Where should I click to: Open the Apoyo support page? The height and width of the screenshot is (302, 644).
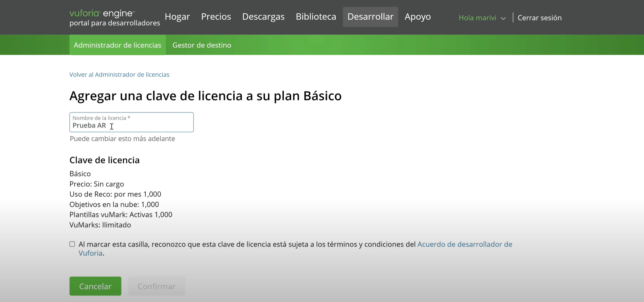coord(417,17)
